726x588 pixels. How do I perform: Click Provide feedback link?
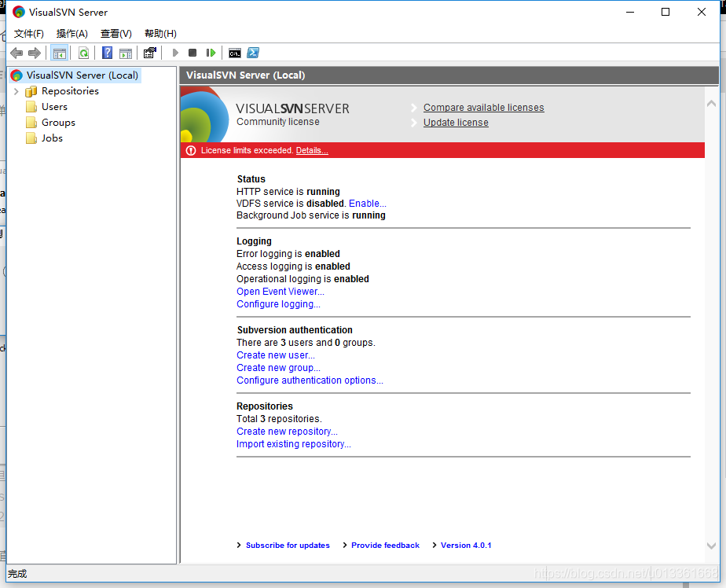point(385,546)
